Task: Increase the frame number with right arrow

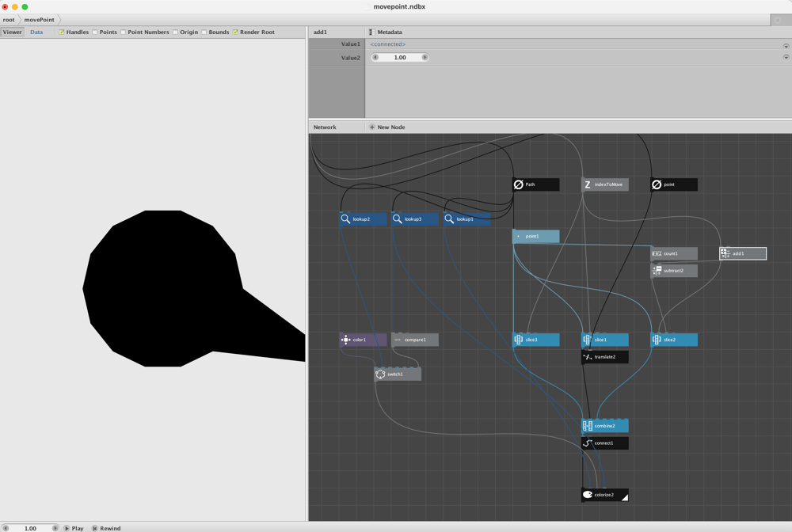Action: 55,528
